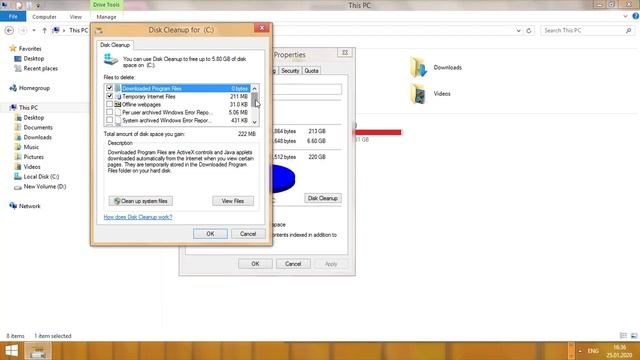Switch to large icons view
Viewport: 640px width, 360px height.
[634, 336]
